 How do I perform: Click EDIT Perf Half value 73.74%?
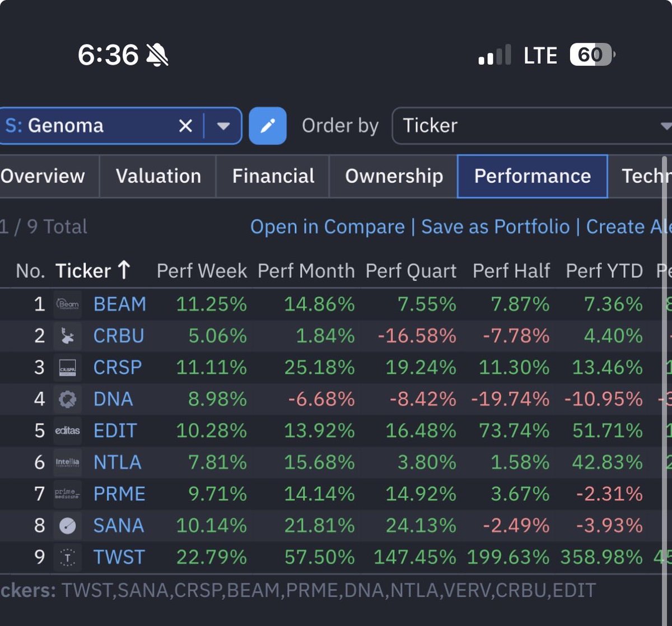[x=514, y=431]
